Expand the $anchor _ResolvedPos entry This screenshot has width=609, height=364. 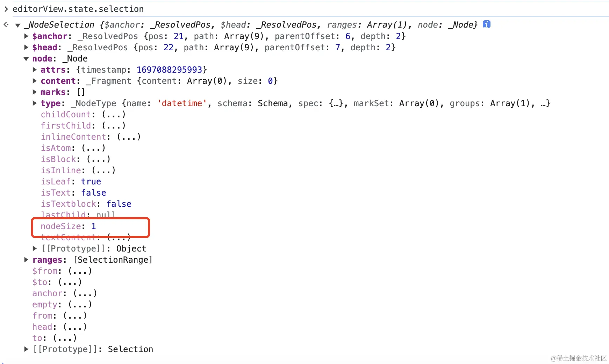pyautogui.click(x=26, y=36)
